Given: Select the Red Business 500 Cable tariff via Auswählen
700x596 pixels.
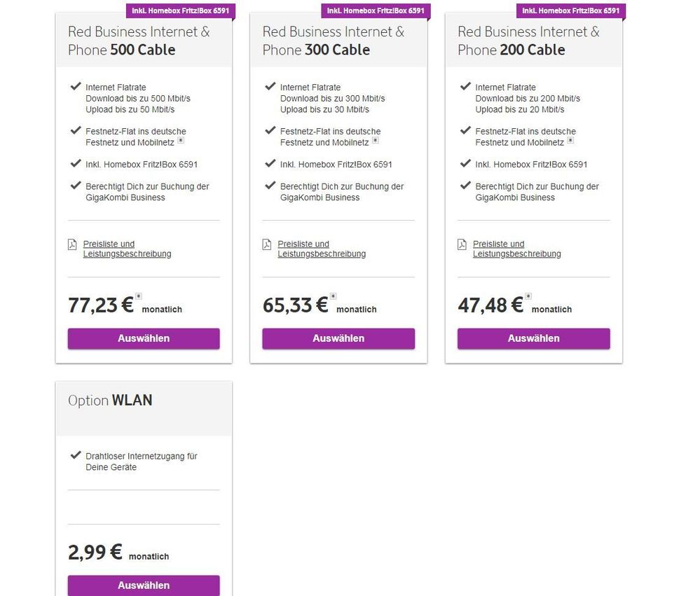Looking at the screenshot, I should coord(144,338).
